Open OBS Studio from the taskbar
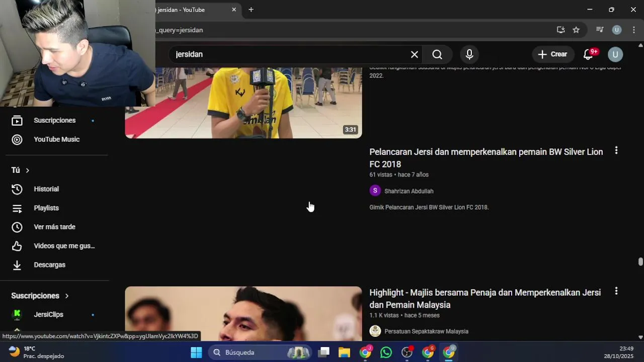Screen dimensions: 644x362 click(x=407, y=352)
